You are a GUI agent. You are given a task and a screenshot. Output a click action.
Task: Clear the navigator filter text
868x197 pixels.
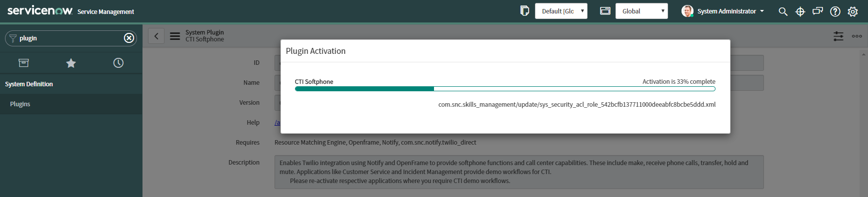click(x=129, y=38)
